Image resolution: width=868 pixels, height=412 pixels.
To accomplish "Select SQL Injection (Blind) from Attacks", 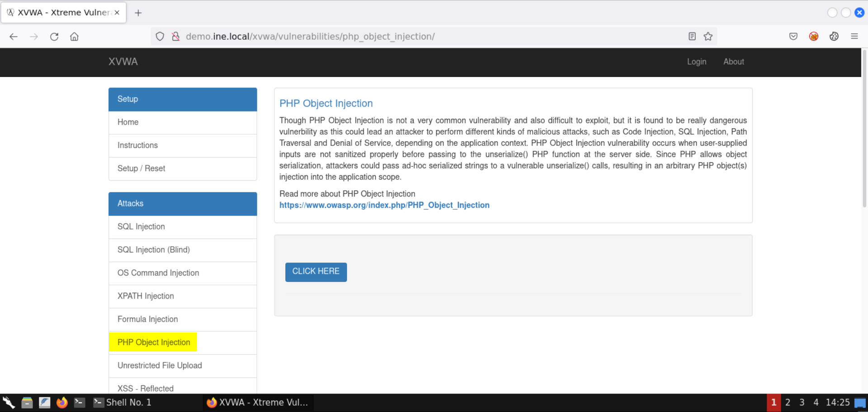I will coord(153,250).
